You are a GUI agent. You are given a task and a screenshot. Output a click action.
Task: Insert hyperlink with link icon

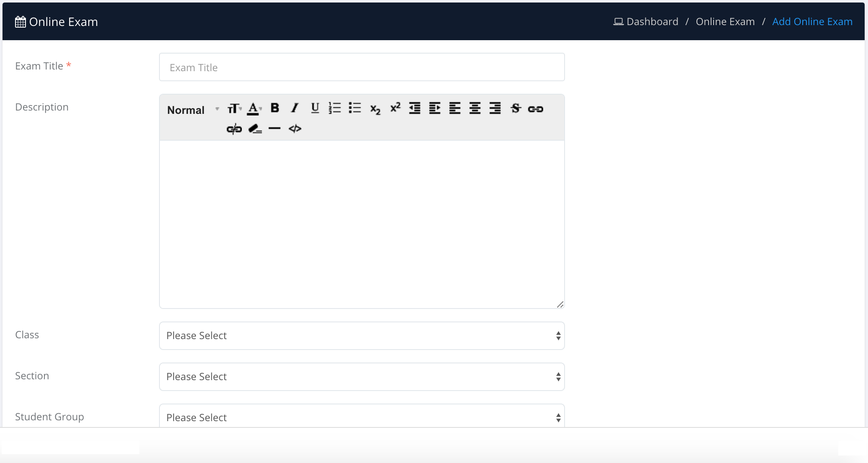coord(535,109)
